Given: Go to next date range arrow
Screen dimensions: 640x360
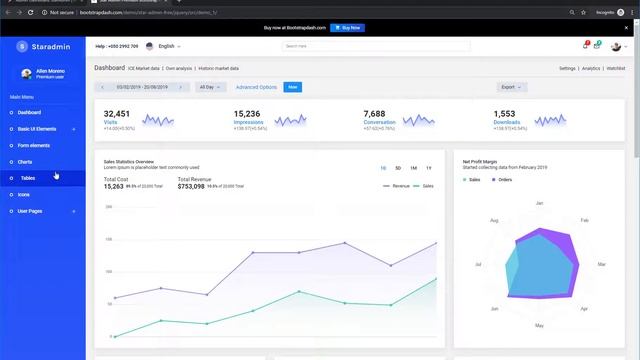Looking at the screenshot, I should pos(181,87).
